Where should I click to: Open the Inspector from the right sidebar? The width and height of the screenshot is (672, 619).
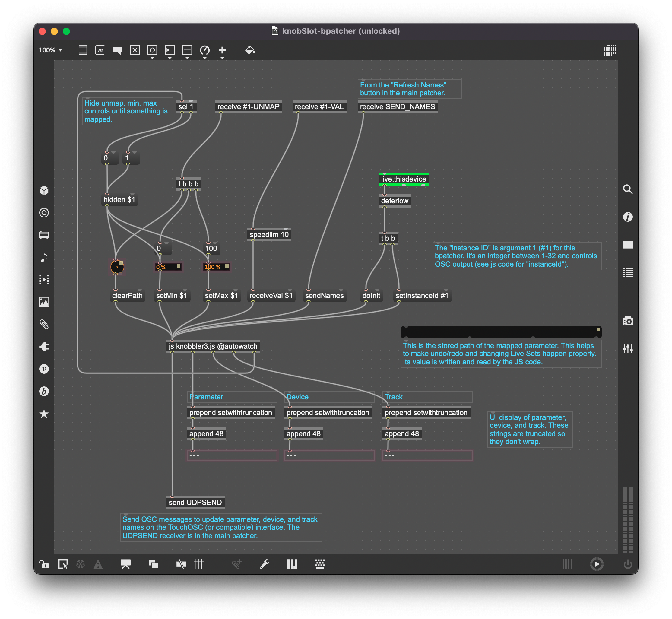[628, 217]
